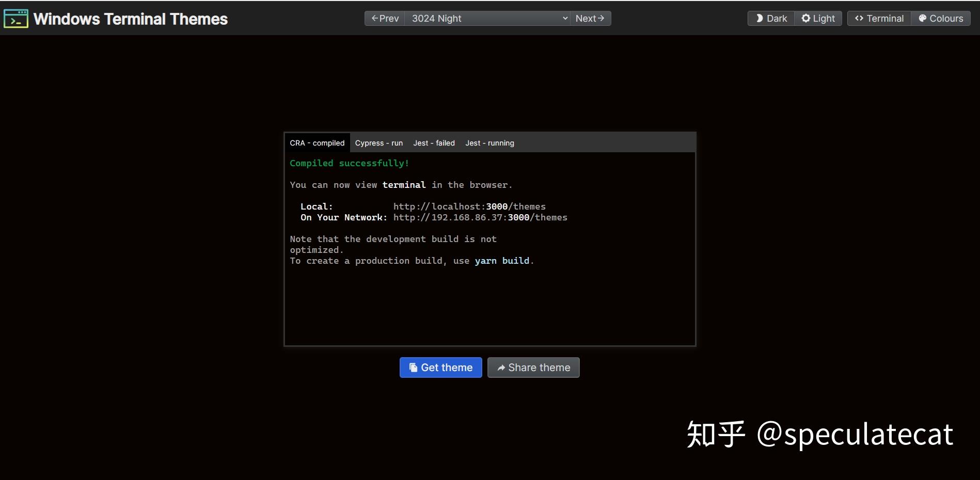This screenshot has width=980, height=480.
Task: Click the code brackets icon beside Terminal
Action: (x=859, y=18)
